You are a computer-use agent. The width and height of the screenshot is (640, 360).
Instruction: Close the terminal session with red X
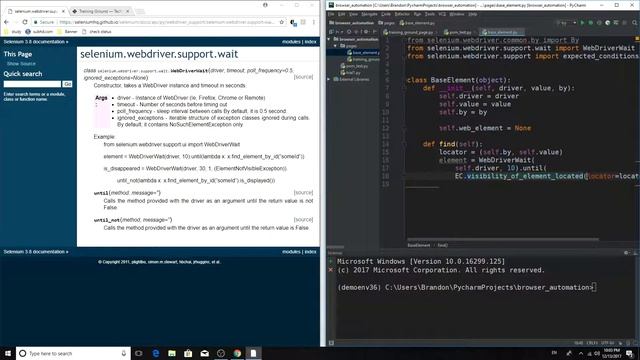pos(331,270)
